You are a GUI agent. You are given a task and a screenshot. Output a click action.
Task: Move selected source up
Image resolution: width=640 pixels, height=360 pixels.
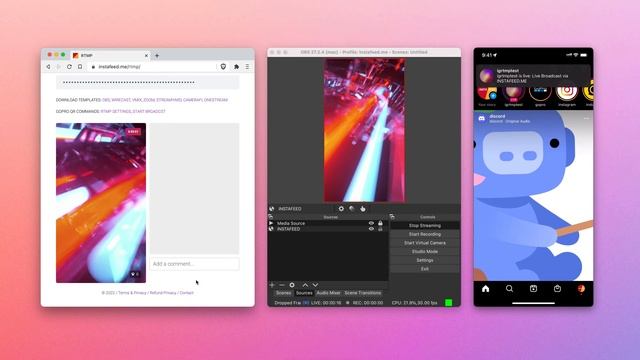pos(305,285)
